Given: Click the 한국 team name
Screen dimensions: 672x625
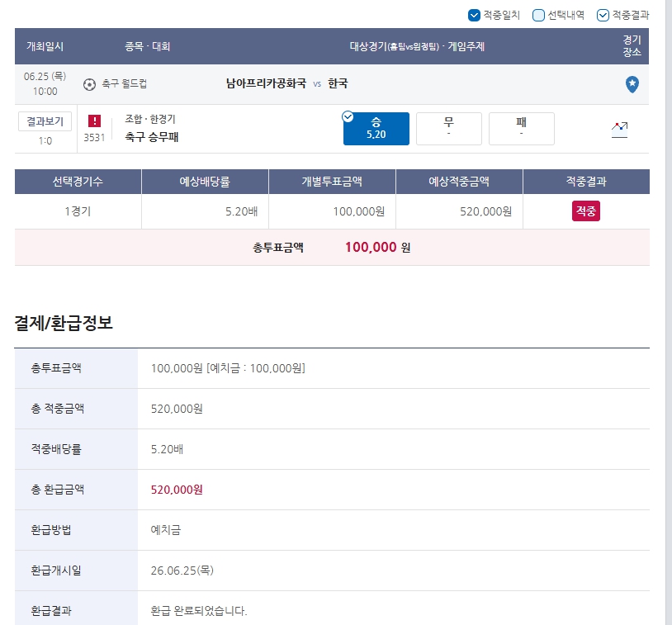Looking at the screenshot, I should 338,83.
